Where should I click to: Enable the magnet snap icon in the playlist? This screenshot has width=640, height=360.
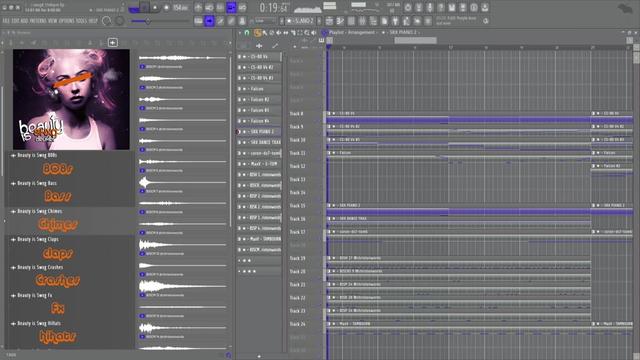[x=247, y=33]
